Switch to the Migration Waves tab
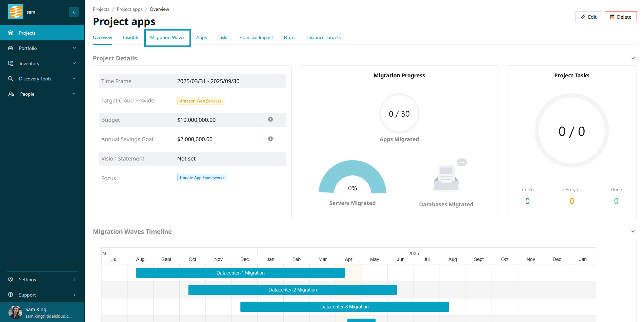The image size is (644, 322). (x=167, y=37)
